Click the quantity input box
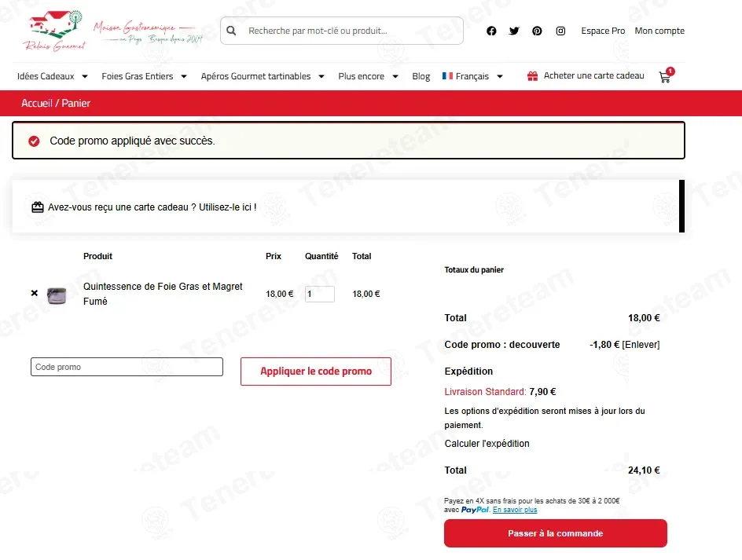Viewport: 742px width, 560px height. [319, 294]
